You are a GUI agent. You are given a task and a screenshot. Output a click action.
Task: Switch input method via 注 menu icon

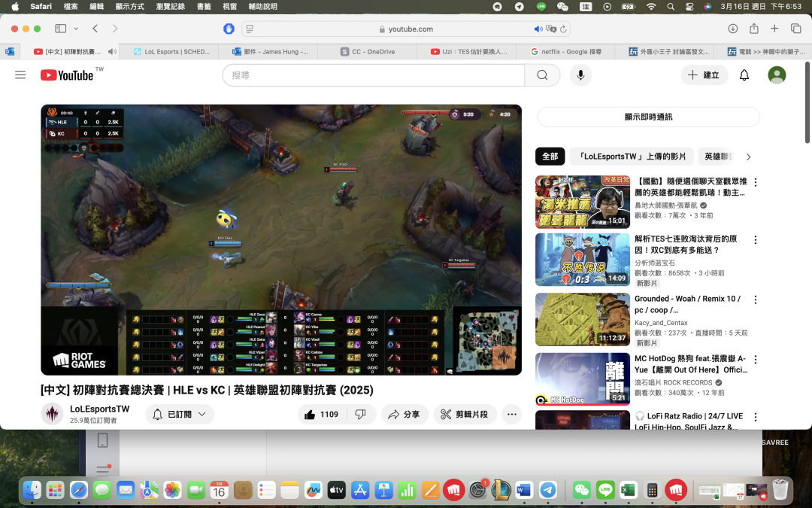click(x=586, y=6)
